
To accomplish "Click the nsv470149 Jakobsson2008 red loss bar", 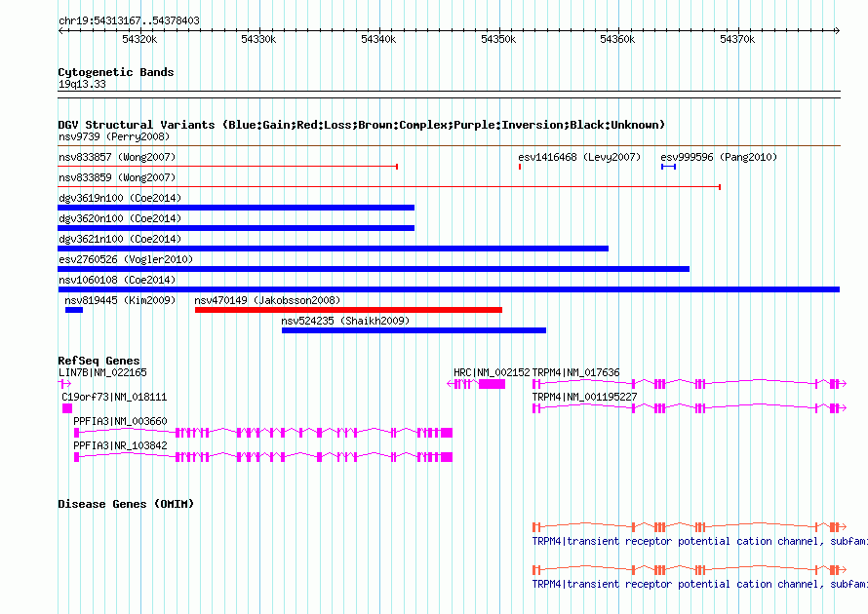I will tap(348, 310).
